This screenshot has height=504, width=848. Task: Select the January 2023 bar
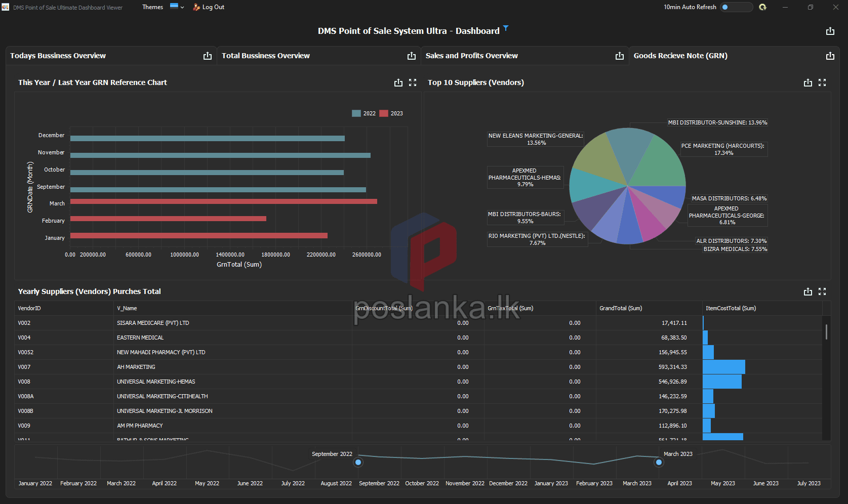pyautogui.click(x=199, y=235)
